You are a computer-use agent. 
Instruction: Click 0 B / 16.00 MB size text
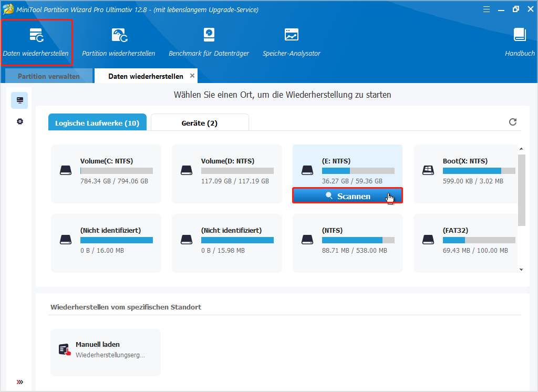pyautogui.click(x=102, y=250)
